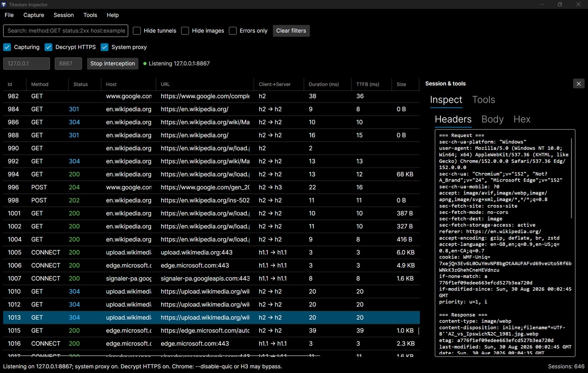Click the Clear filters button
This screenshot has height=373, width=588.
coord(291,31)
